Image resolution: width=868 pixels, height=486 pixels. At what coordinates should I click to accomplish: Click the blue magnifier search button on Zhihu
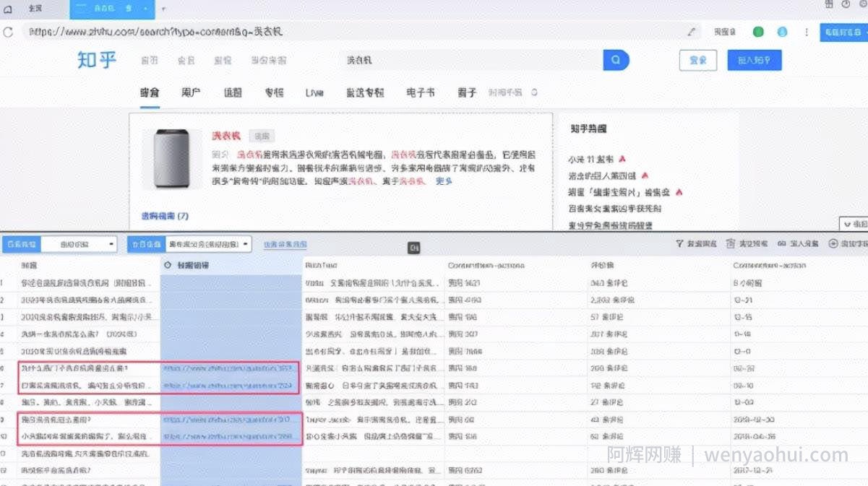tap(616, 60)
